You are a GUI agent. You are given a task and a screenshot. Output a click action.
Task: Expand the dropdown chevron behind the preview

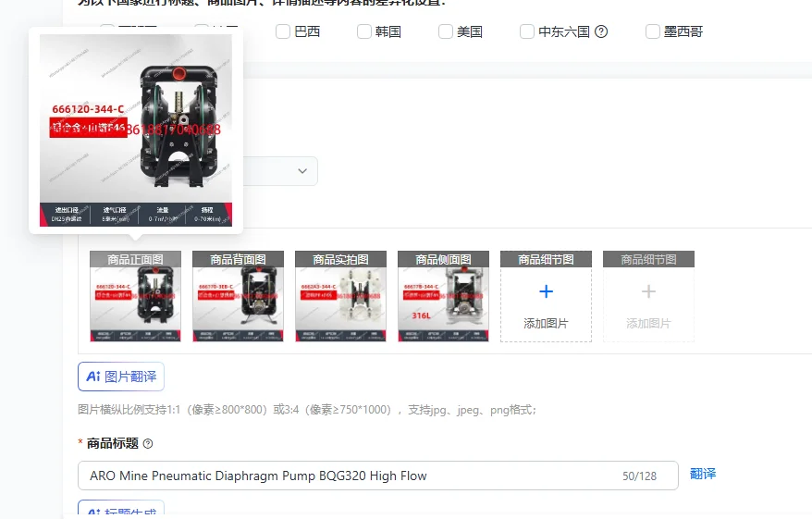click(302, 171)
